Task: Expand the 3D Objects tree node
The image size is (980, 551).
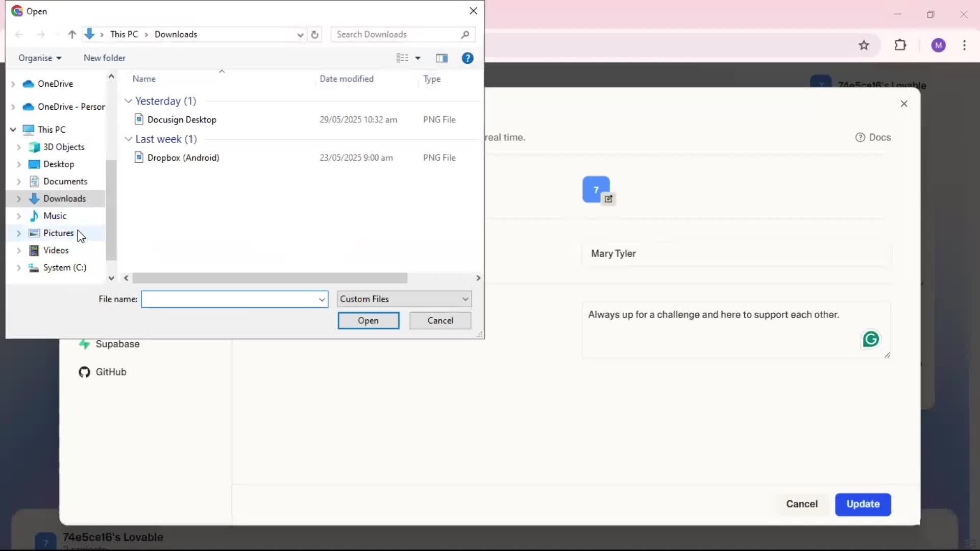Action: [x=19, y=147]
